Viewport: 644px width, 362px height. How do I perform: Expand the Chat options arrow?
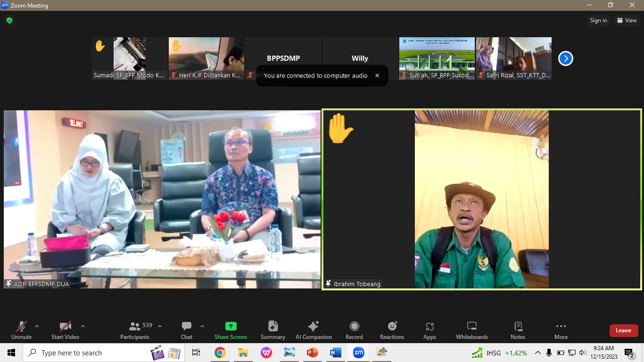[202, 326]
